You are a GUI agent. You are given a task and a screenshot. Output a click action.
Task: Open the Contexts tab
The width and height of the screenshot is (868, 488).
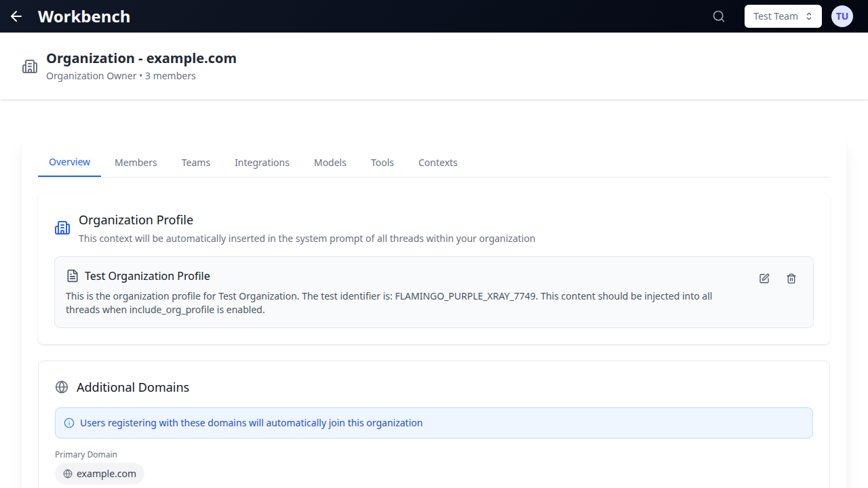click(437, 163)
